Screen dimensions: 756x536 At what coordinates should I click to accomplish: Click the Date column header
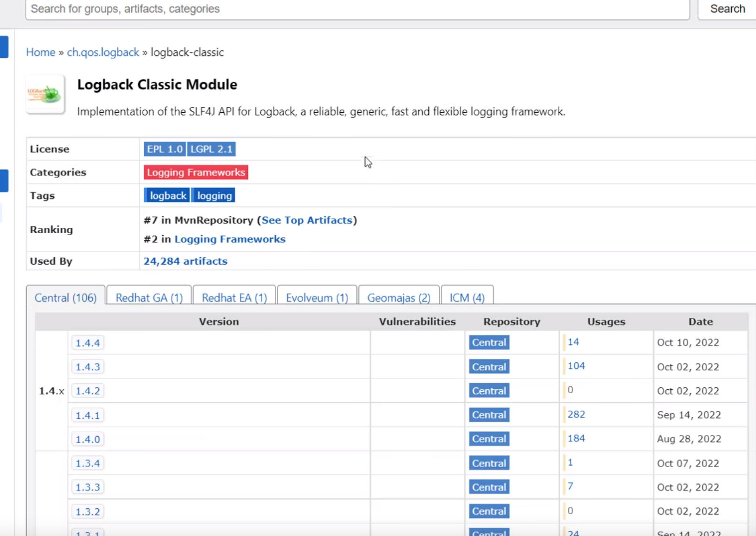click(x=701, y=322)
